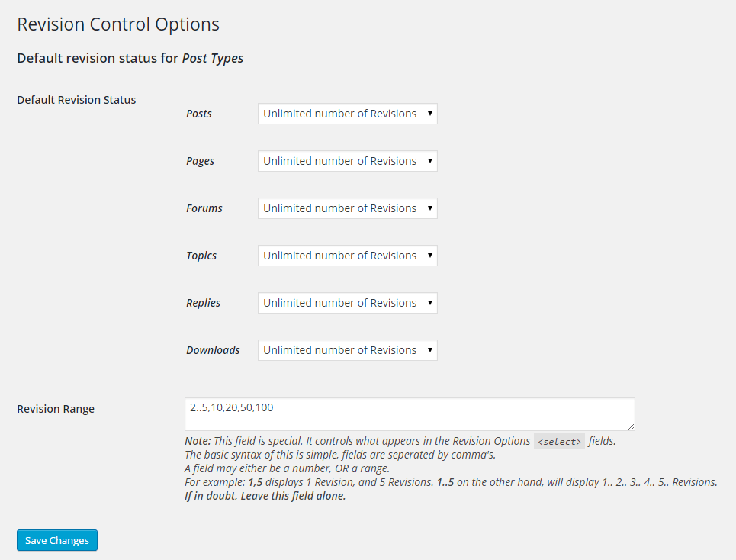Click the arrow on Downloads select
The height and width of the screenshot is (560, 736).
pyautogui.click(x=429, y=350)
